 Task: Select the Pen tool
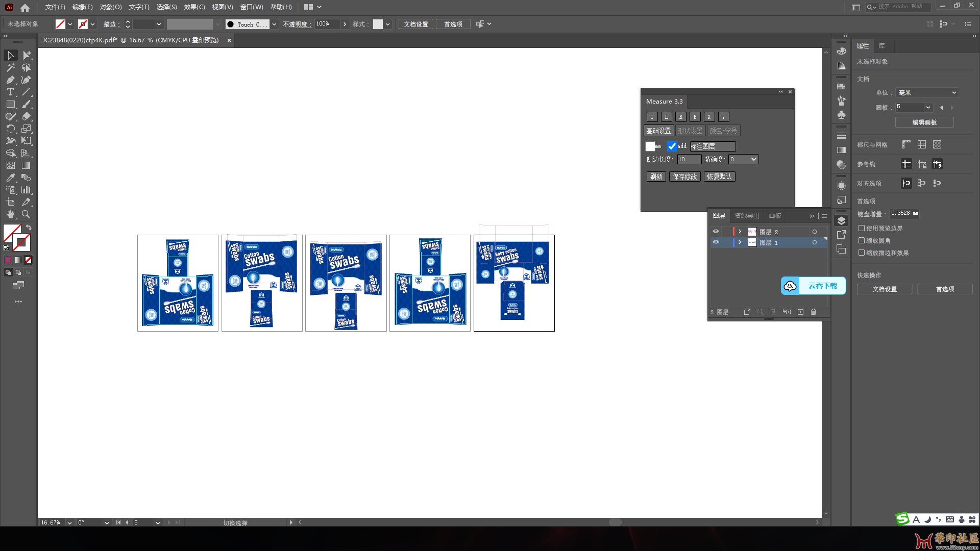[x=10, y=80]
